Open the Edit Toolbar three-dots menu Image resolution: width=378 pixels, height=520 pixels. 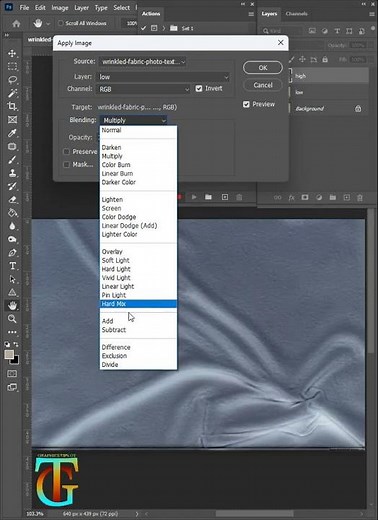12,332
